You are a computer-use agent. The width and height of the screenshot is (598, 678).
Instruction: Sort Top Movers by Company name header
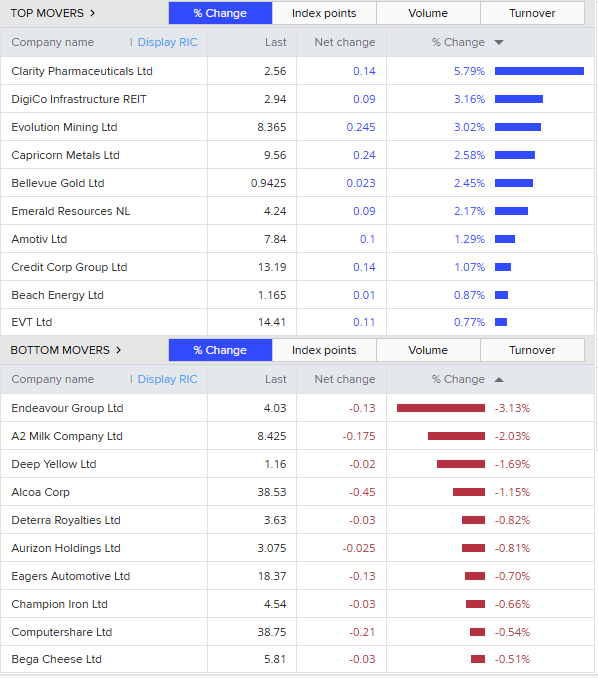coord(53,42)
